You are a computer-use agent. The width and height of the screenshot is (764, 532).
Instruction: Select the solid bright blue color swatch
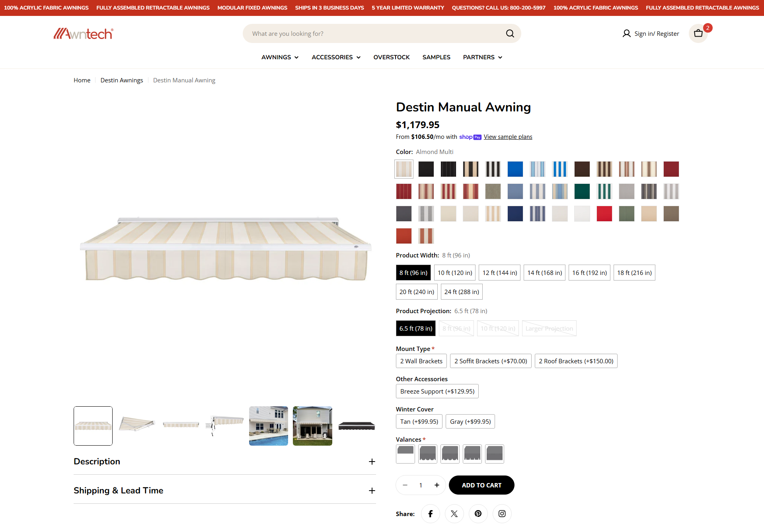[x=515, y=169]
